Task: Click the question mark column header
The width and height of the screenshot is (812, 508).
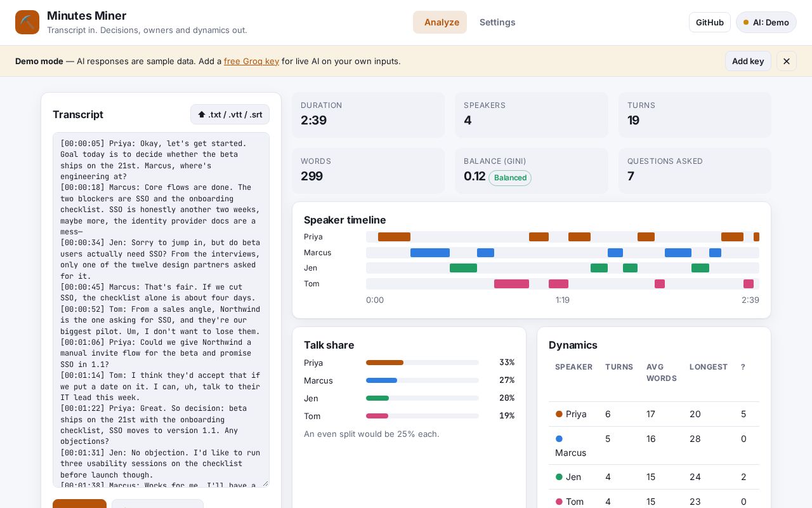Action: click(x=743, y=367)
